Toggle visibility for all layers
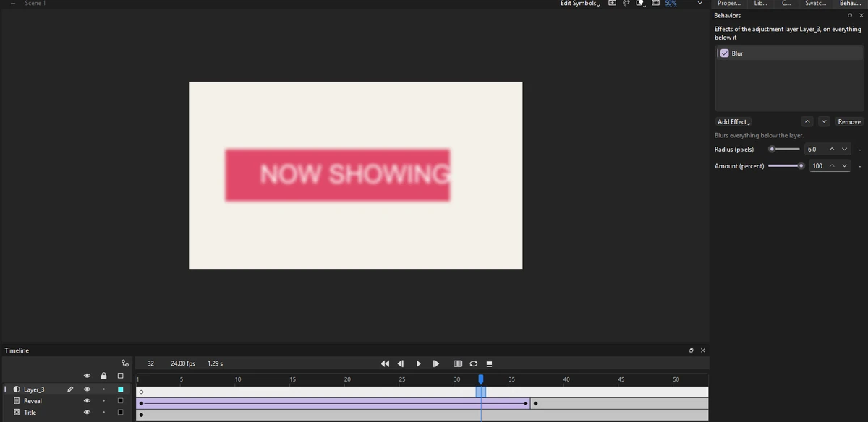The image size is (868, 422). click(x=87, y=376)
